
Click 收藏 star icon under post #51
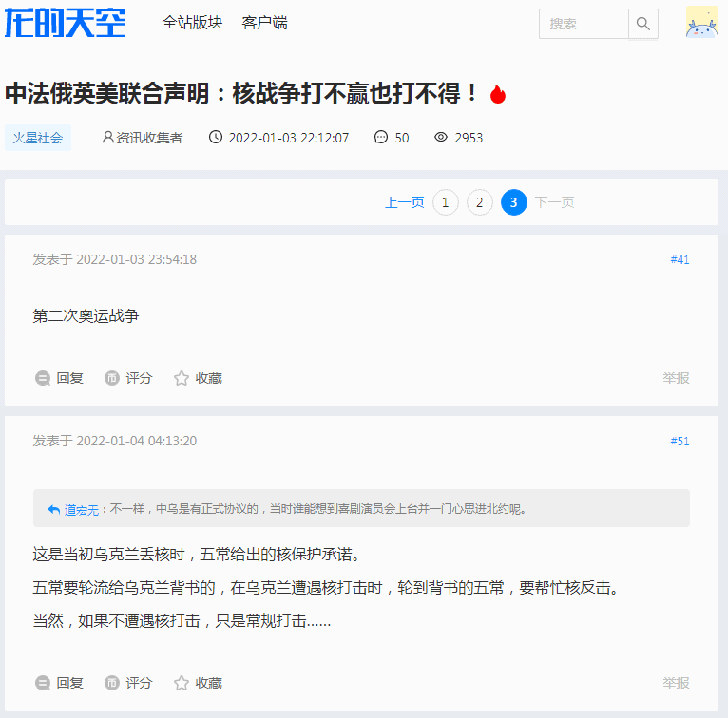[182, 683]
